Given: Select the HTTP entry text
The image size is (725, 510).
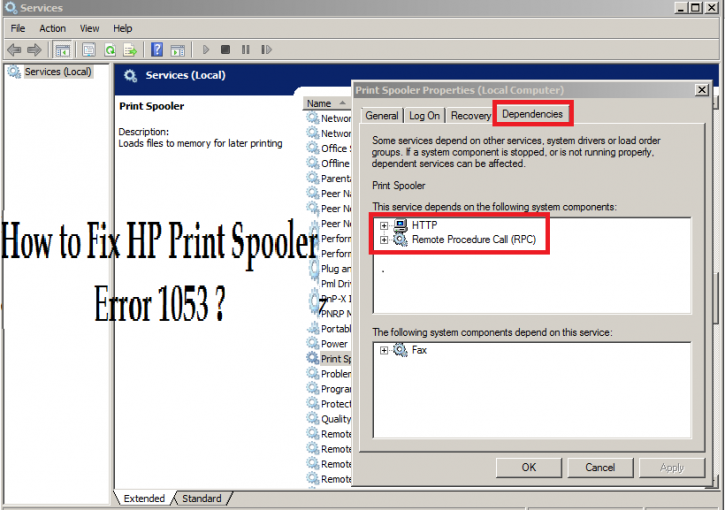Looking at the screenshot, I should tap(424, 225).
